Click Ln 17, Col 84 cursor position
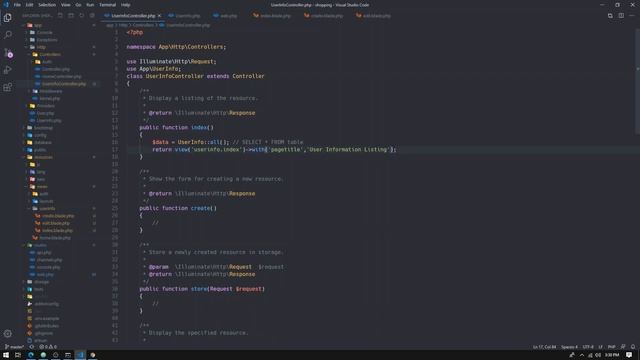 click(x=544, y=347)
